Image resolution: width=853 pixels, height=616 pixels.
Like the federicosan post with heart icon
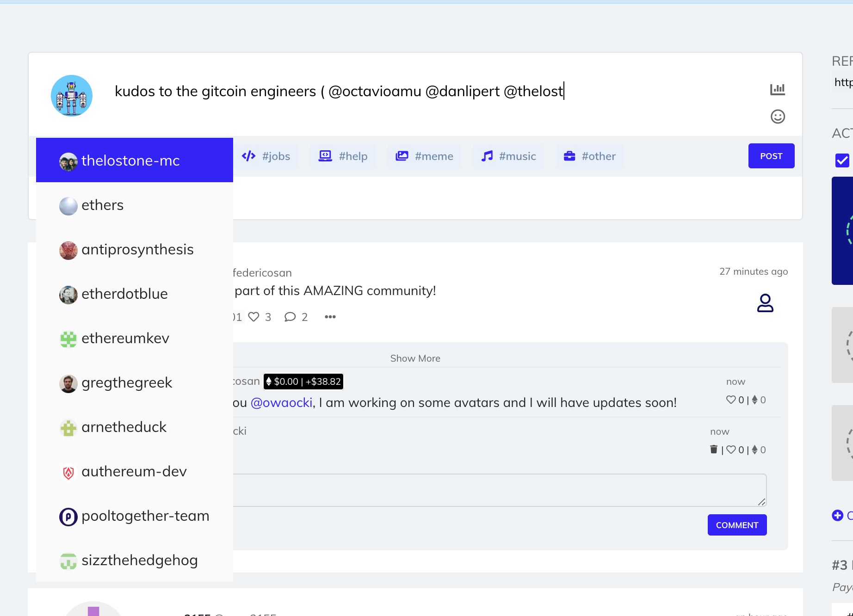[254, 317]
